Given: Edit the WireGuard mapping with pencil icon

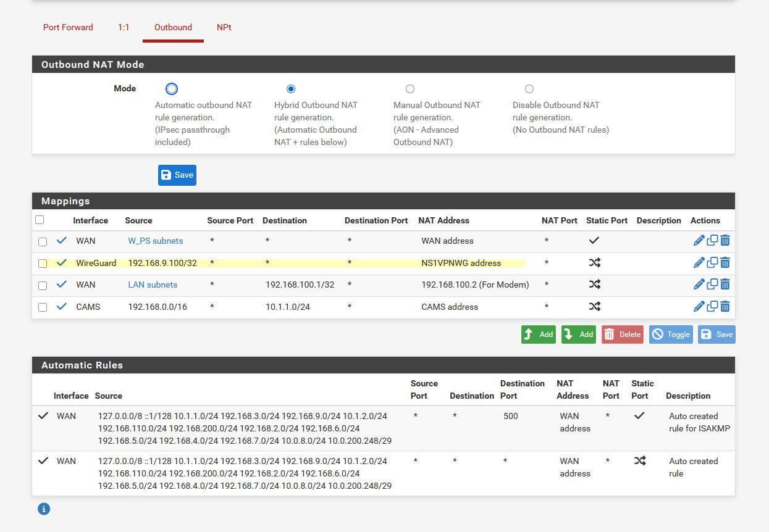Looking at the screenshot, I should 699,263.
